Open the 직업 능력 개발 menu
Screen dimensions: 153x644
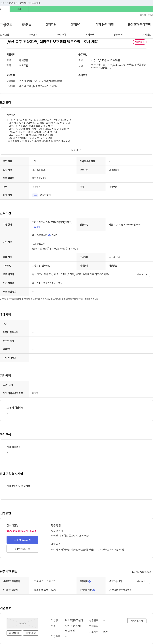click(x=105, y=24)
